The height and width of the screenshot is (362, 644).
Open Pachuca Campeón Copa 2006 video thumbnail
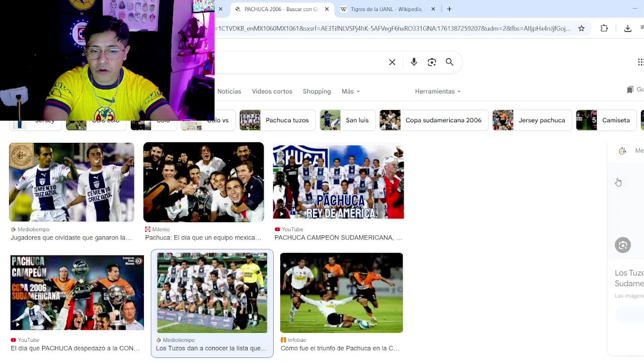click(77, 293)
